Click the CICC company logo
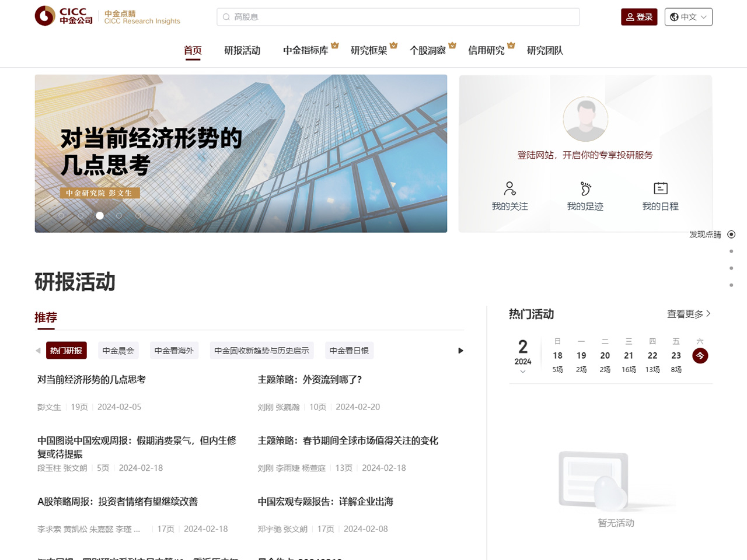This screenshot has width=747, height=560. click(x=64, y=16)
